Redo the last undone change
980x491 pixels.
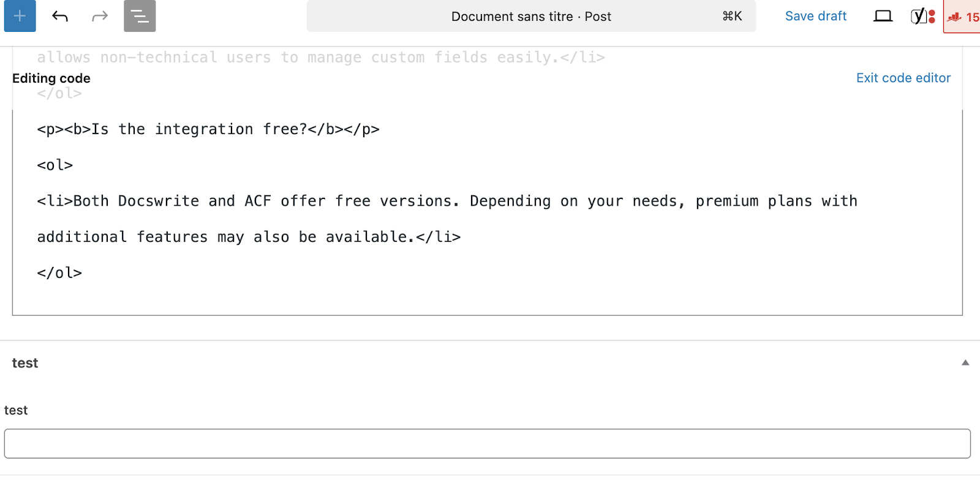click(x=100, y=16)
